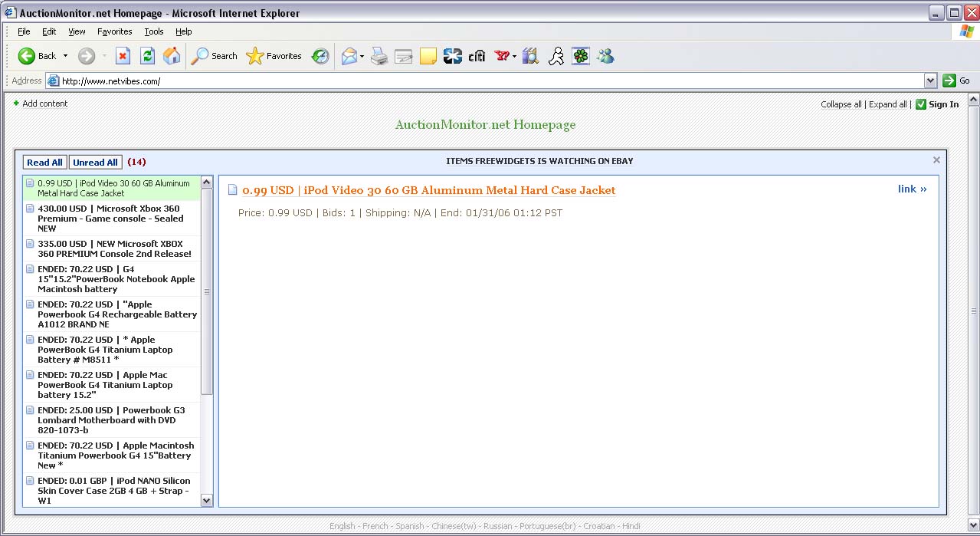Click the Refresh page icon

[x=147, y=56]
